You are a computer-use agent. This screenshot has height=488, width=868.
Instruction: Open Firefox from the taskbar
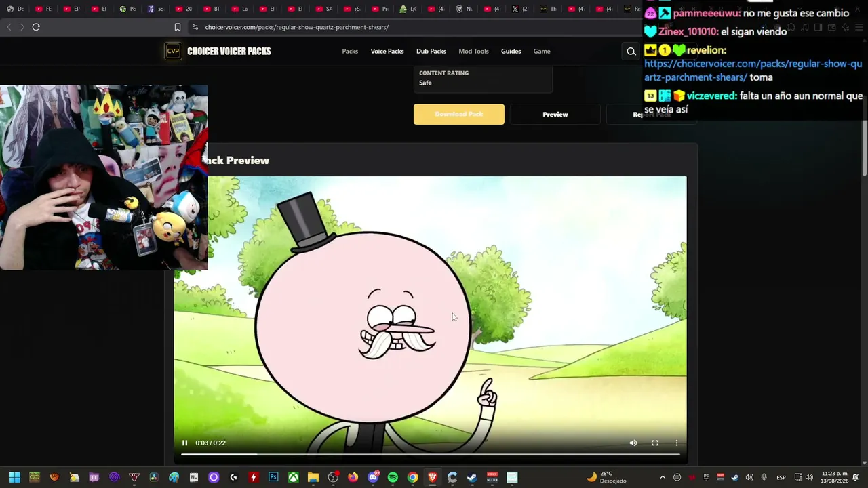click(x=353, y=477)
